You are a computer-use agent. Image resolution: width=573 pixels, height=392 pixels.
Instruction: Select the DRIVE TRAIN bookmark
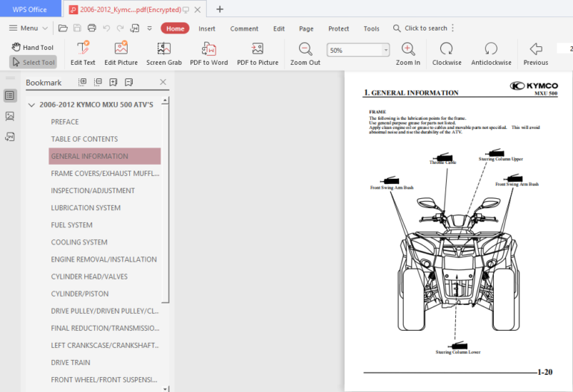71,362
